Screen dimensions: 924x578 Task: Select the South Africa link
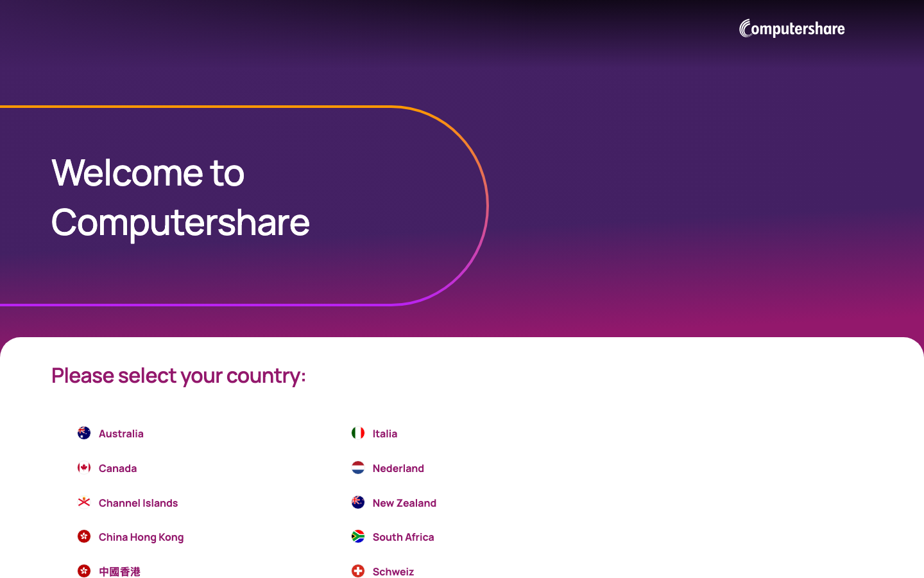click(x=403, y=537)
